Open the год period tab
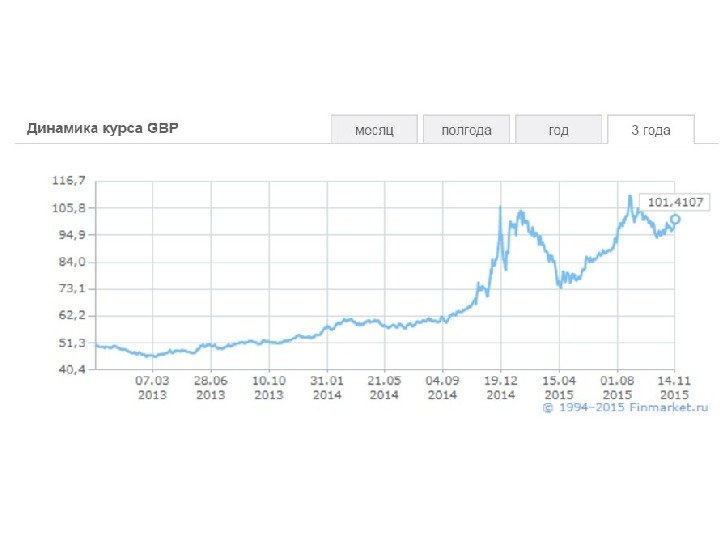The image size is (720, 540). (558, 130)
